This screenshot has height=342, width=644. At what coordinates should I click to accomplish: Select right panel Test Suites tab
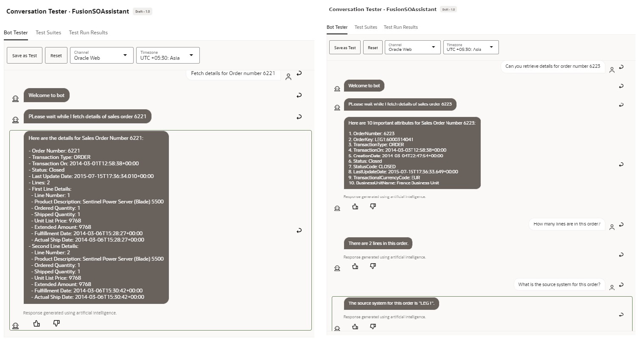tap(366, 27)
